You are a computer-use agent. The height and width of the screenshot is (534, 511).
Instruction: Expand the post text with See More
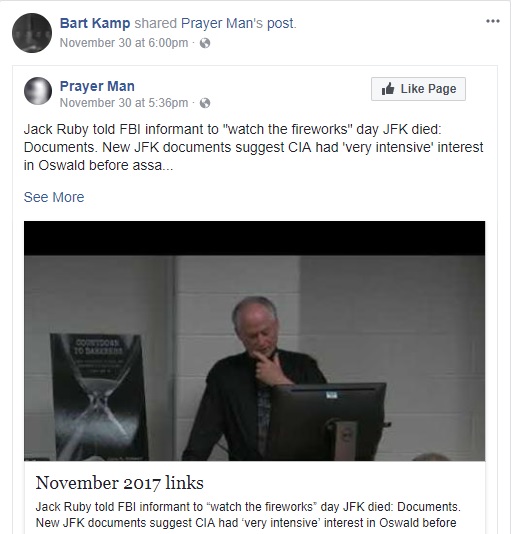tap(54, 197)
